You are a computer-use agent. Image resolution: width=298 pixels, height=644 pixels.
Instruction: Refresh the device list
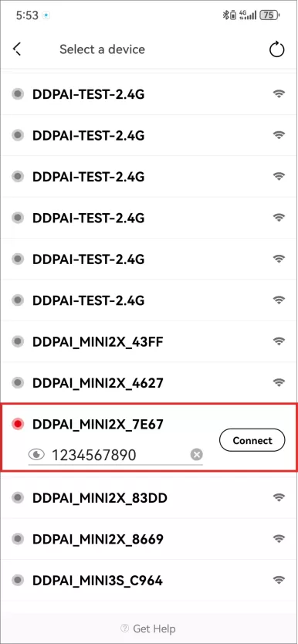tap(276, 49)
